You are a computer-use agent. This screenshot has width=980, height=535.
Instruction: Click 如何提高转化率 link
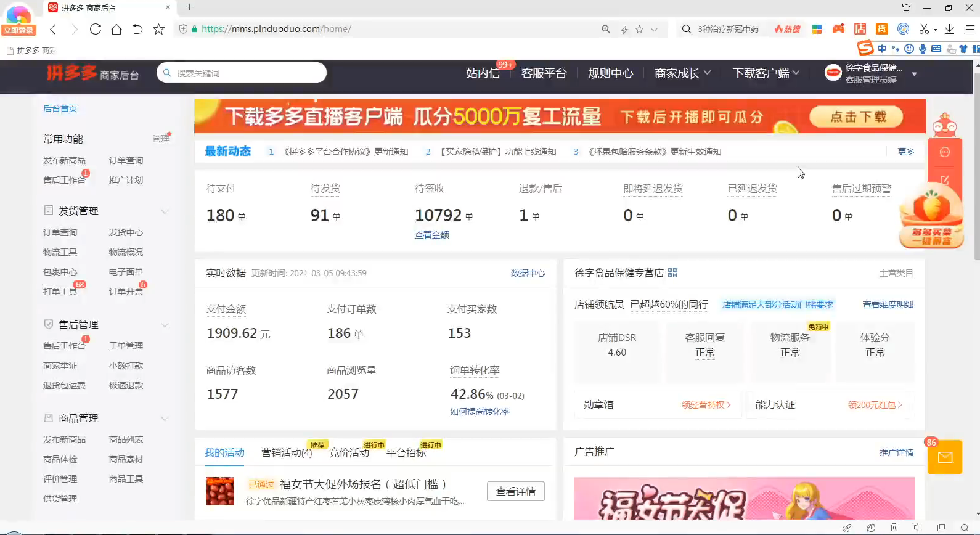(480, 412)
